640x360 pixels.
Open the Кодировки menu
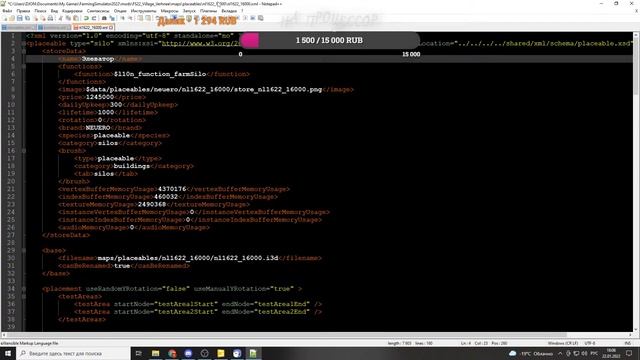coord(72,11)
